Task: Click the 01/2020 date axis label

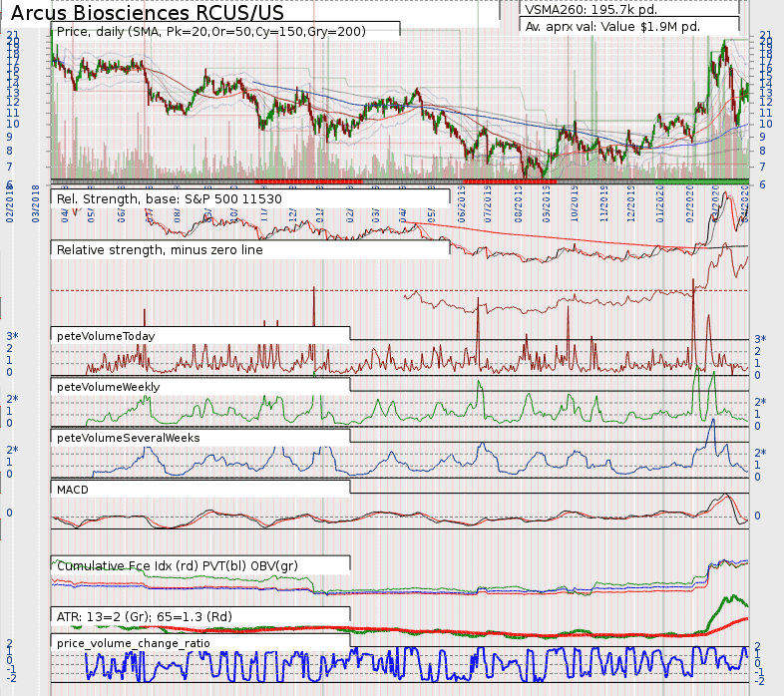Action: point(660,203)
